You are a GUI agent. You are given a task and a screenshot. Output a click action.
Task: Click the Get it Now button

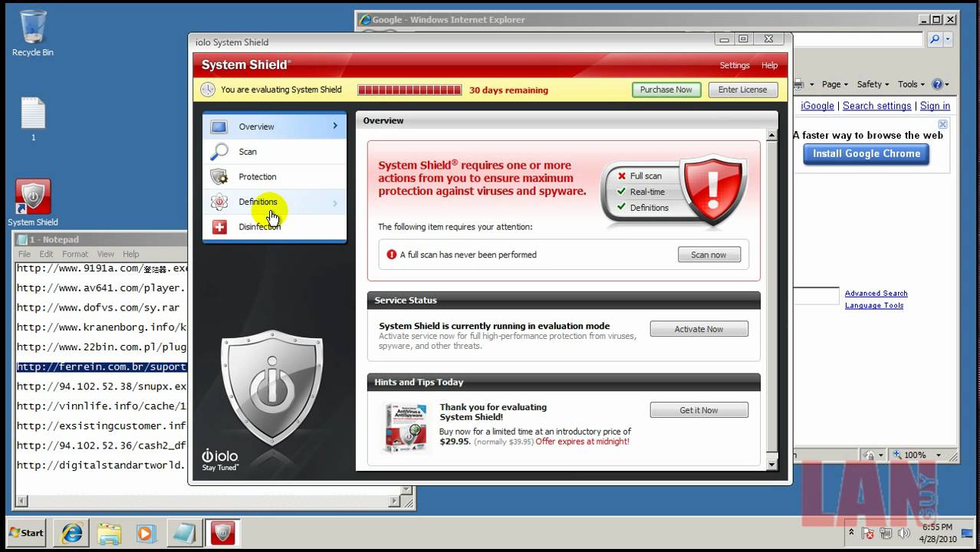coord(699,410)
